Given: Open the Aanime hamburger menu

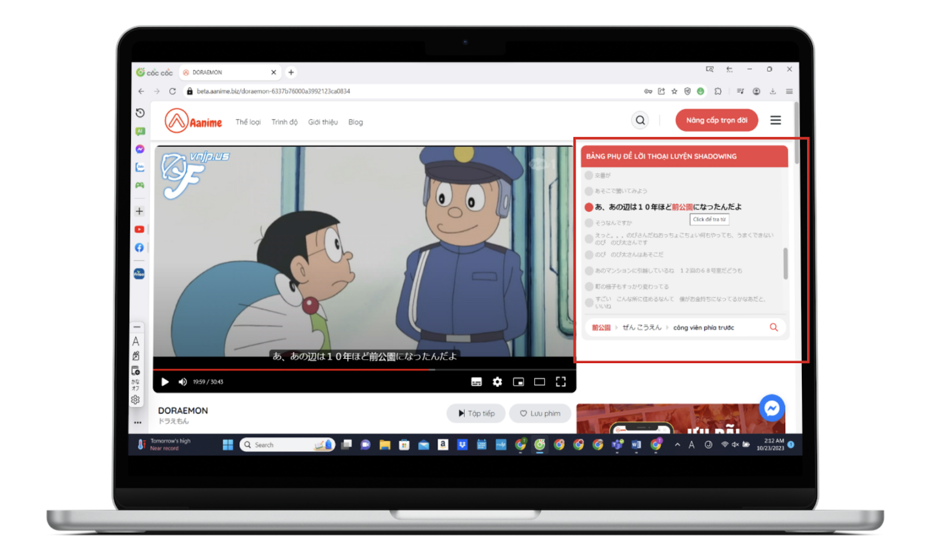Looking at the screenshot, I should coord(775,120).
